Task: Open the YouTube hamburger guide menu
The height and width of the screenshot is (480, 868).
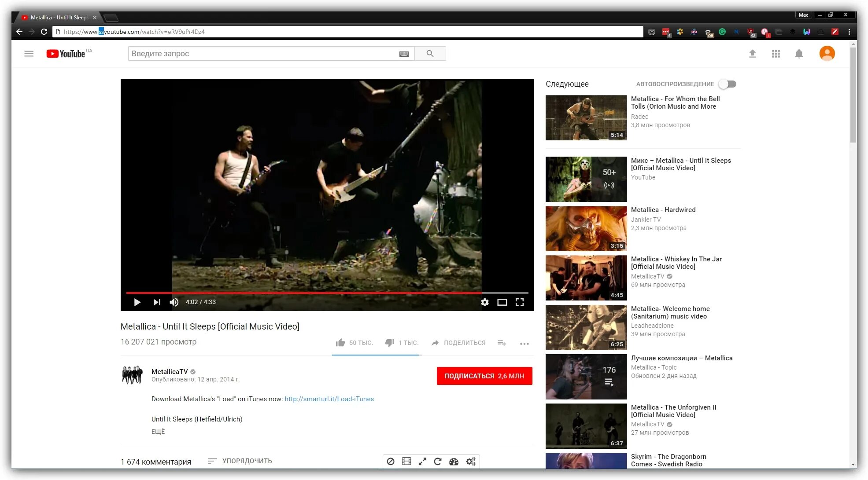Action: [x=29, y=54]
